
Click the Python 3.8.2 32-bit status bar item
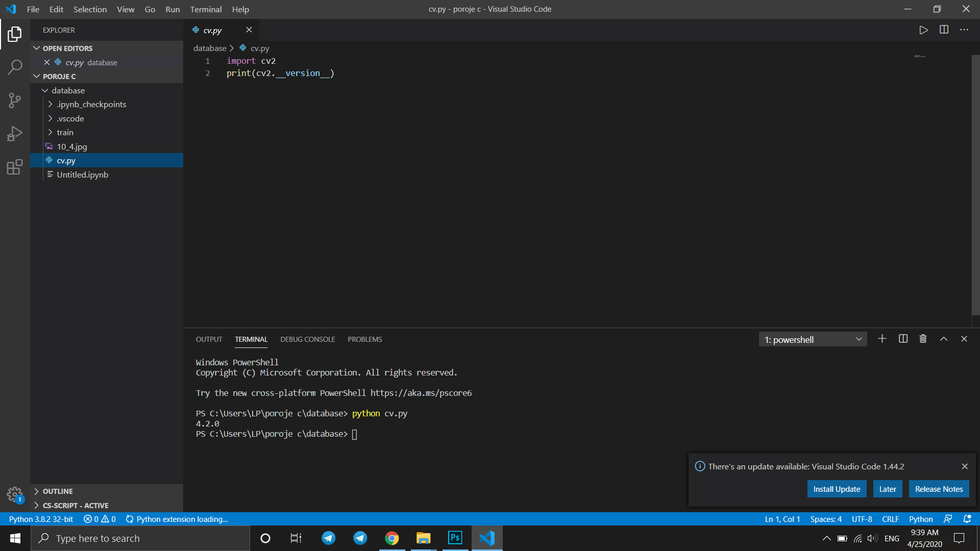pyautogui.click(x=41, y=519)
